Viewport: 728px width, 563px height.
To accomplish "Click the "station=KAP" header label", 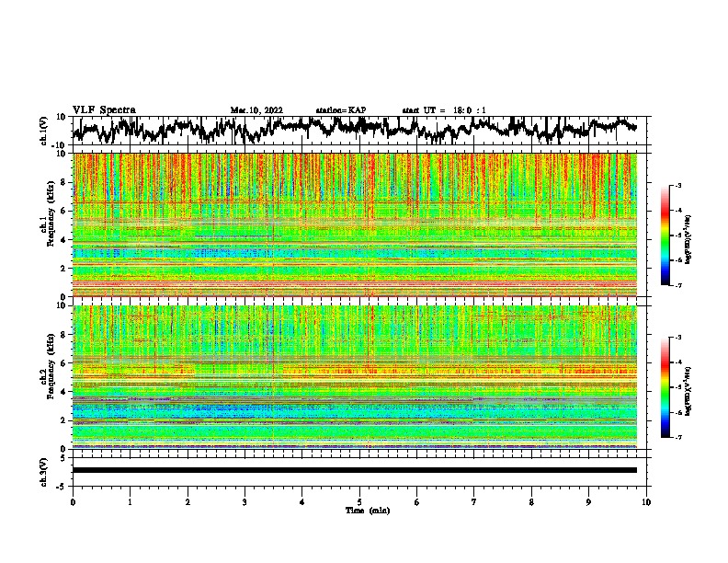I will 341,110.
